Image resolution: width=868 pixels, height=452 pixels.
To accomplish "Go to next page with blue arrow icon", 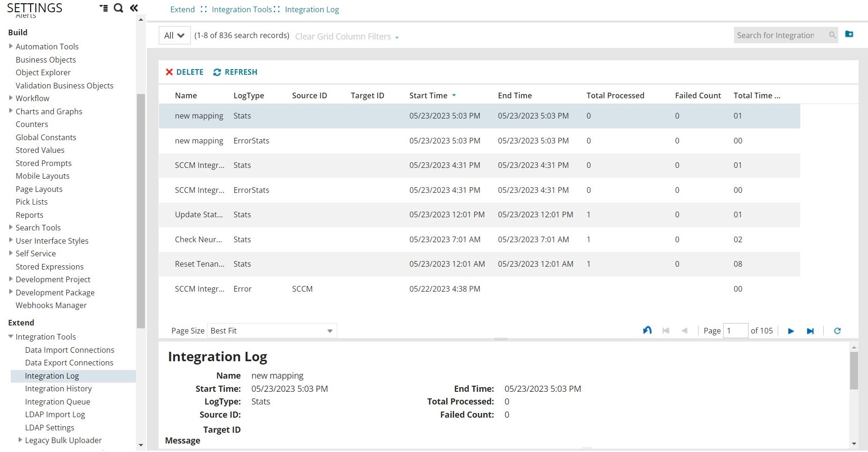I will (x=790, y=331).
